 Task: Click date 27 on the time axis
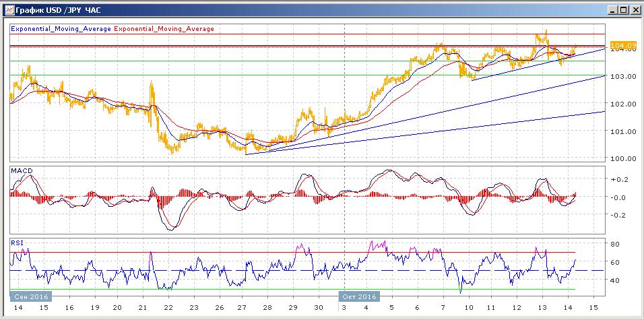point(242,307)
